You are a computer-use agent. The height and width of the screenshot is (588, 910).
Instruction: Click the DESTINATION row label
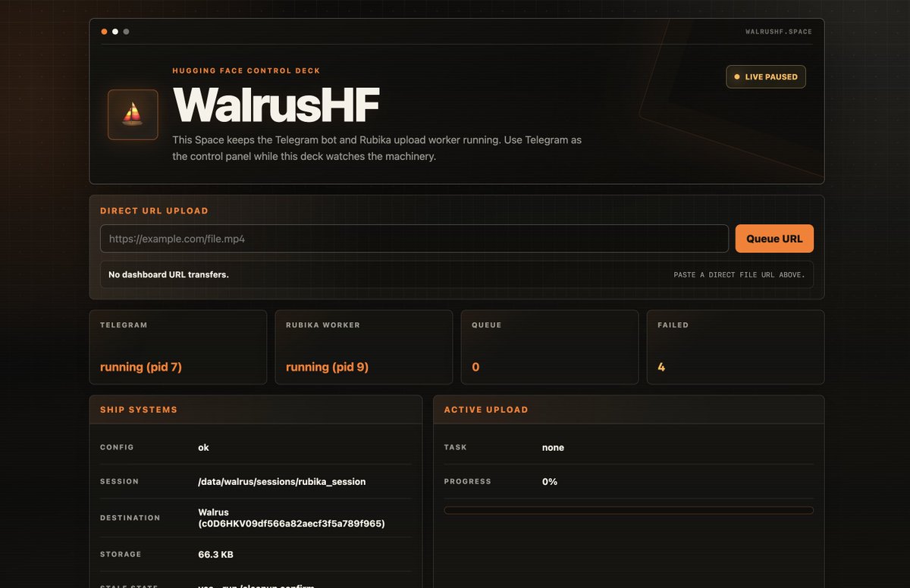click(130, 518)
